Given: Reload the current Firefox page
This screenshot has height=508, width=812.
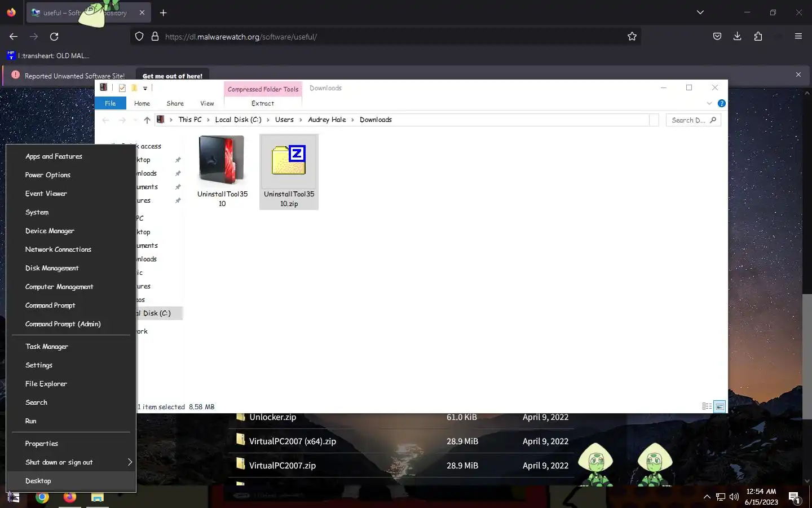Looking at the screenshot, I should [54, 37].
